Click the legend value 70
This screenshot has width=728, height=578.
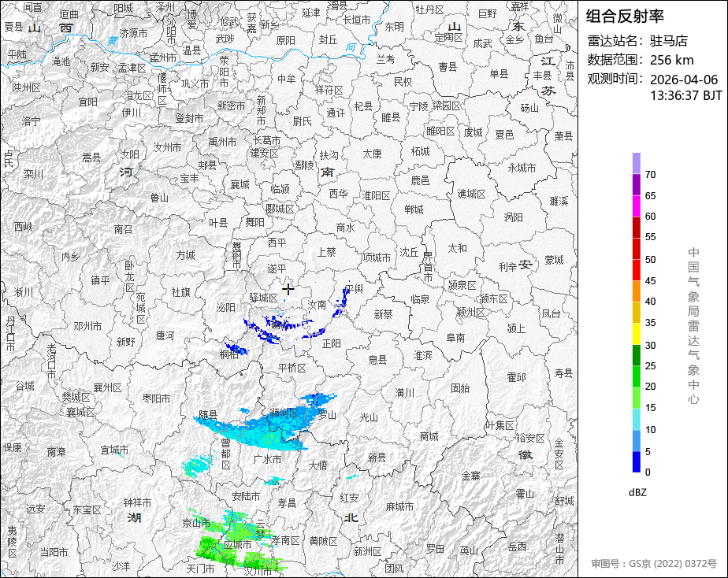(650, 174)
